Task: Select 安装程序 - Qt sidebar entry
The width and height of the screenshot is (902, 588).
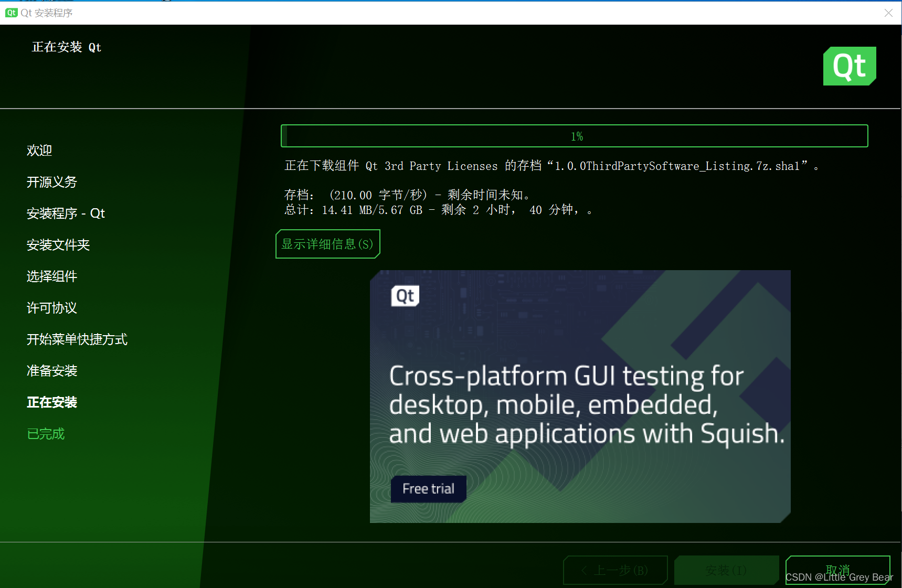Action: coord(65,213)
